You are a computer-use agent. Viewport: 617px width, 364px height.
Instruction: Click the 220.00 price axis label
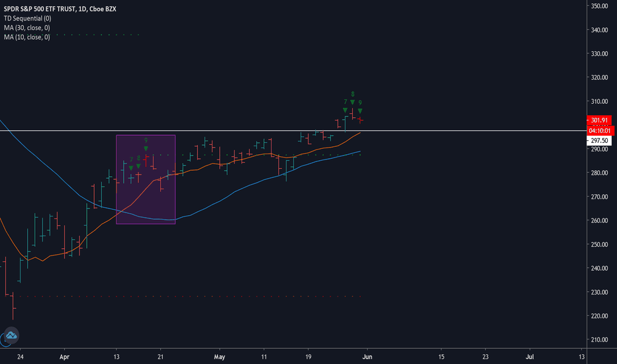599,316
